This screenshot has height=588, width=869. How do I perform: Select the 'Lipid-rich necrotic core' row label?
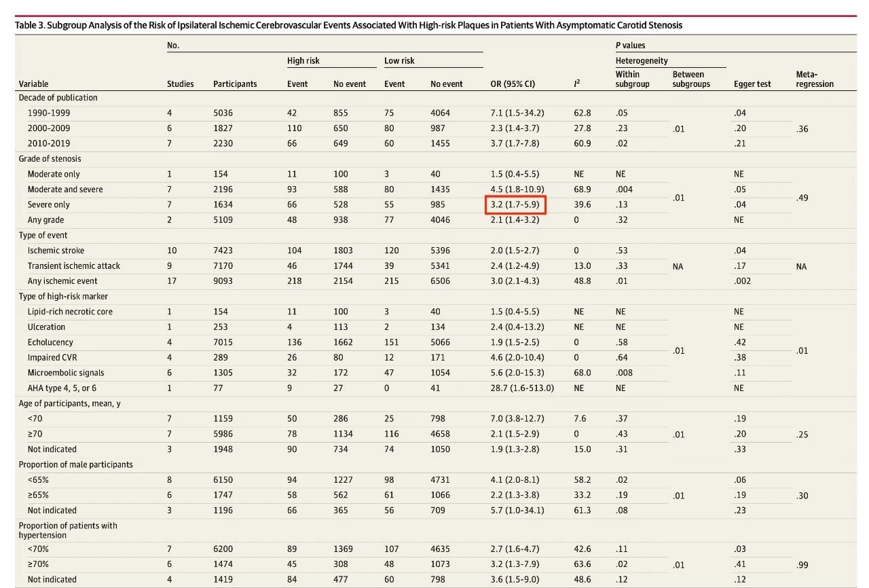70,312
